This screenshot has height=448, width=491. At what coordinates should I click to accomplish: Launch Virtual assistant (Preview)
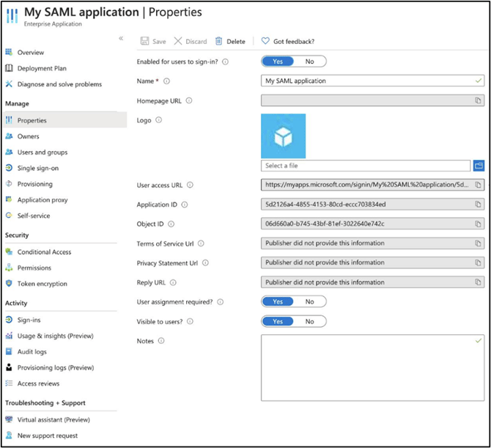(53, 420)
